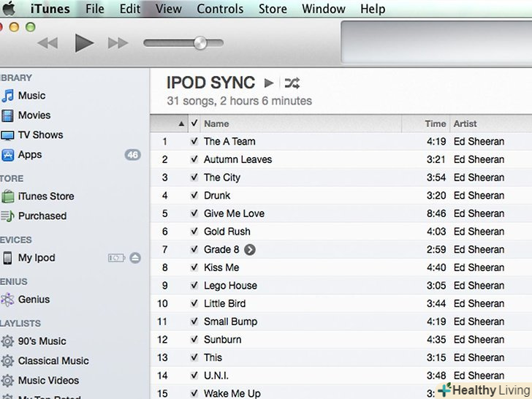
Task: Click the arrow button next to Grade 8
Action: pos(250,250)
